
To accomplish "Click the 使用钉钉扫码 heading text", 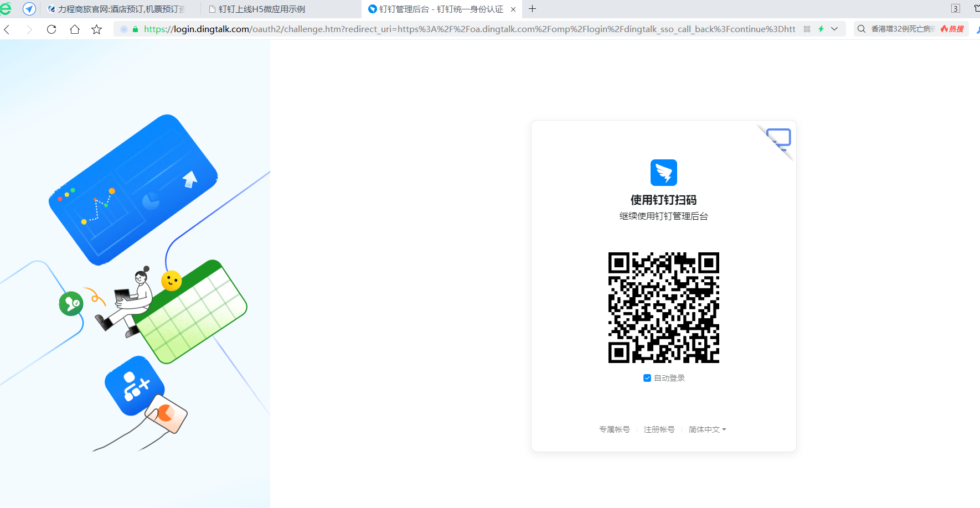I will point(664,200).
